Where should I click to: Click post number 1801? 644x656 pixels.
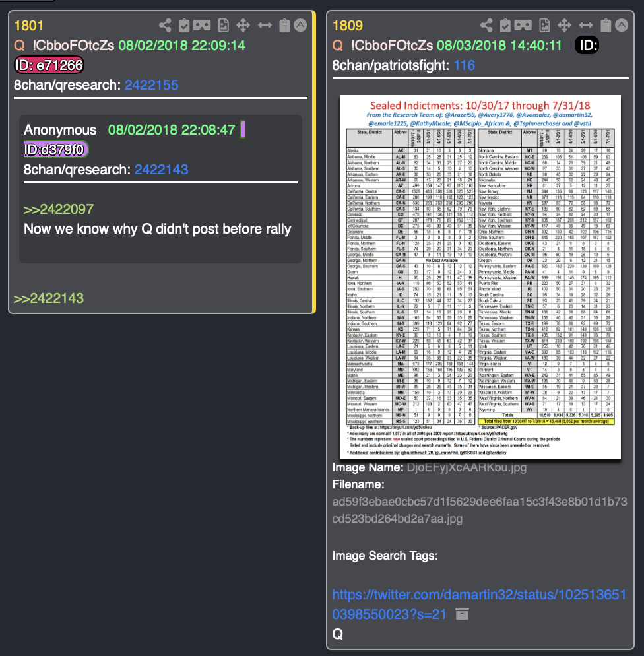tap(29, 26)
